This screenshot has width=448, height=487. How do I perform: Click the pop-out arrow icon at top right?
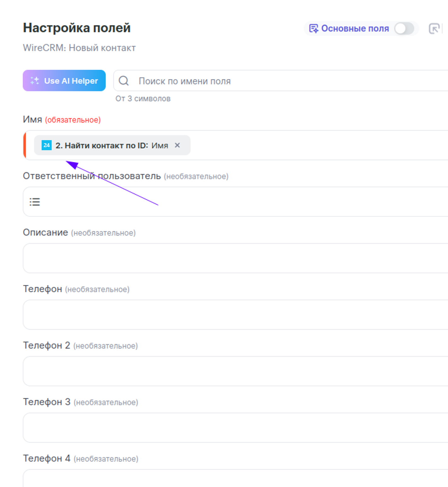(x=434, y=29)
